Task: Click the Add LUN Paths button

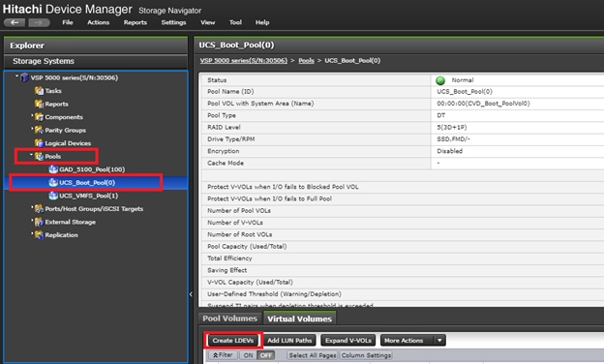Action: [x=289, y=341]
